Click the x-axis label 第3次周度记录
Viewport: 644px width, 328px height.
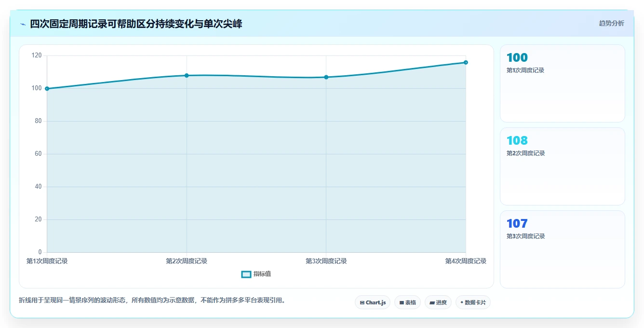coord(326,261)
